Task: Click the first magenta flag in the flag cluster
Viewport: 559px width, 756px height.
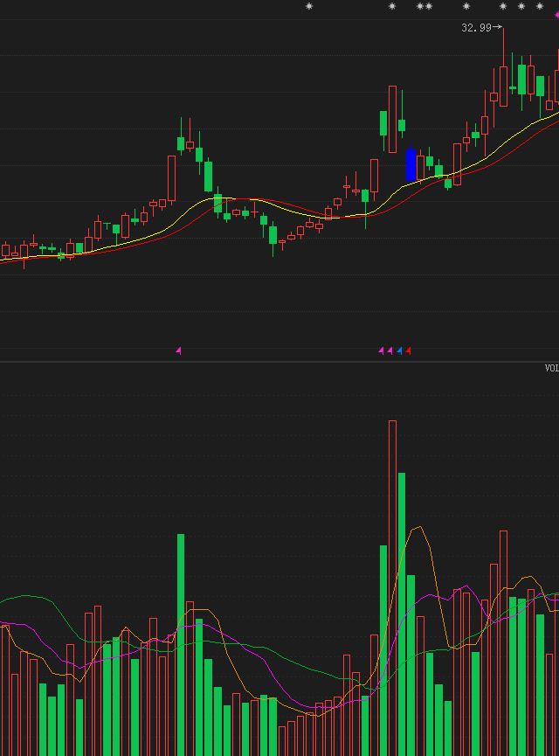Action: click(x=381, y=350)
